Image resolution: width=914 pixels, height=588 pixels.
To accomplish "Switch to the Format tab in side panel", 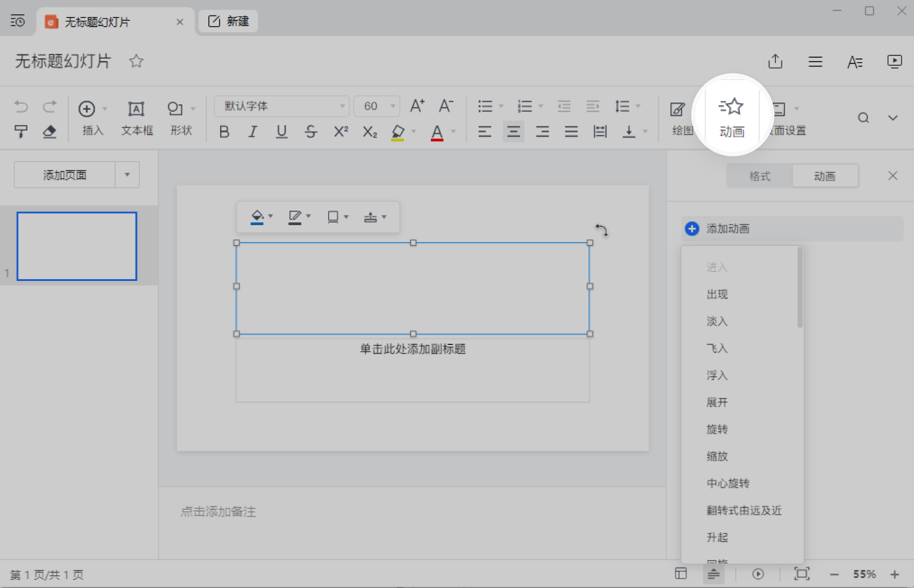I will 759,177.
